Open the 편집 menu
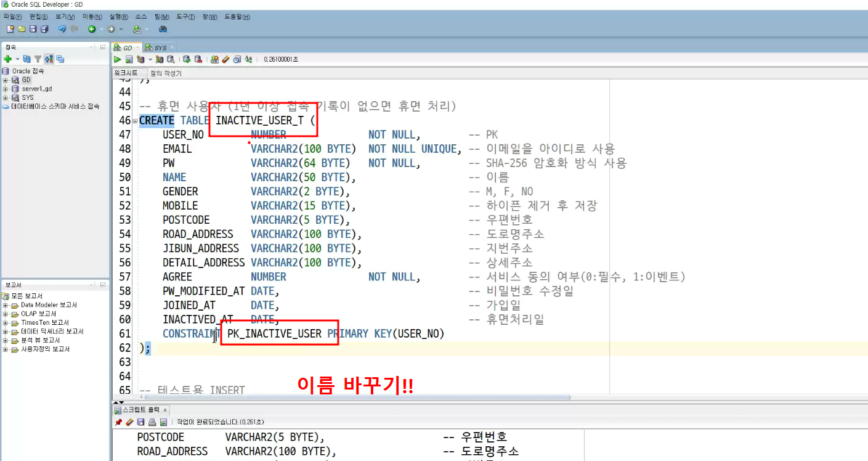 38,17
